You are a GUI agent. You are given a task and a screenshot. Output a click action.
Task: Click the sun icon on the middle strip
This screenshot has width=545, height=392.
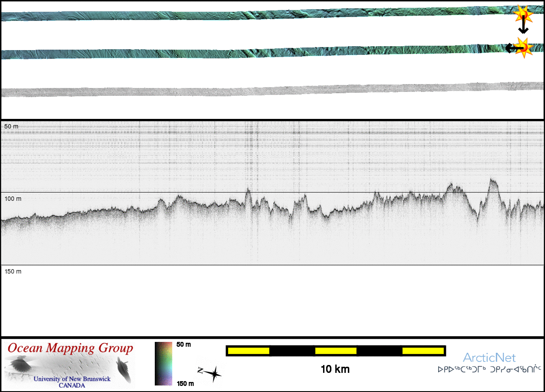click(x=523, y=47)
